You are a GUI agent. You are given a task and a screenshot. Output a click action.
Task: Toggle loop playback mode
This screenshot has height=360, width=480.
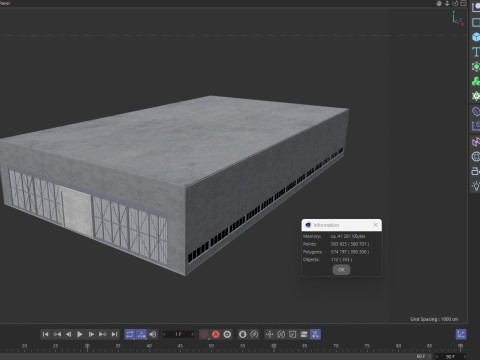point(130,334)
